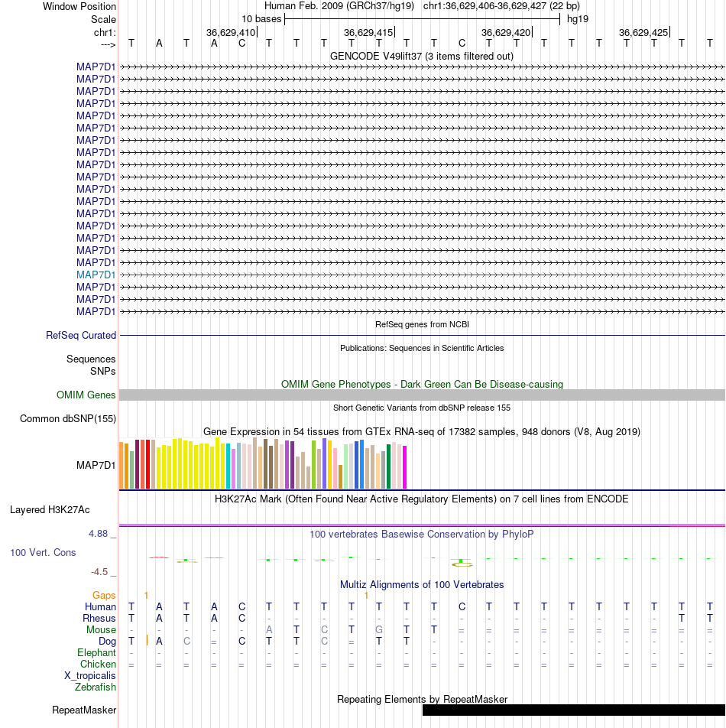This screenshot has width=726, height=728.
Task: Select the Dog alignment row label
Action: [x=107, y=641]
